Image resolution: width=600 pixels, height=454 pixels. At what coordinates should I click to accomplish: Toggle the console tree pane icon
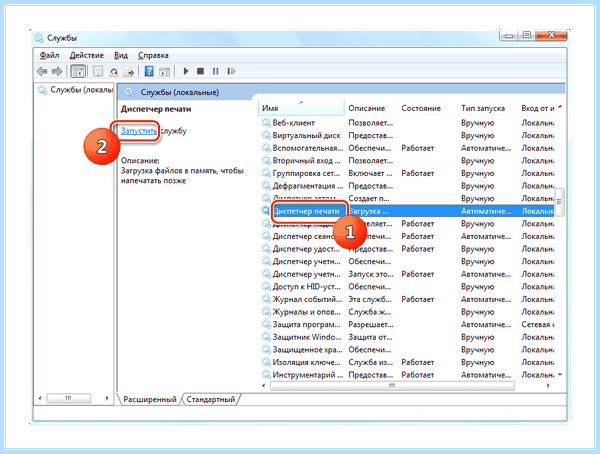tap(78, 71)
